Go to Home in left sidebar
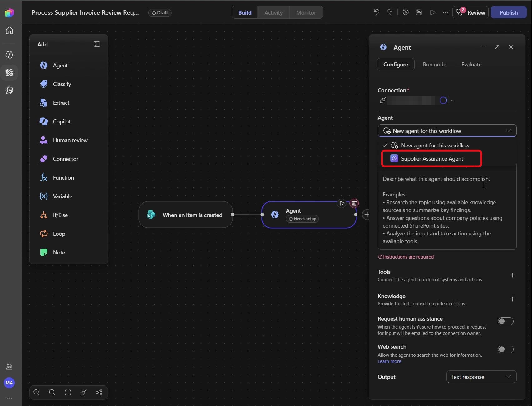This screenshot has width=532, height=406. point(9,30)
